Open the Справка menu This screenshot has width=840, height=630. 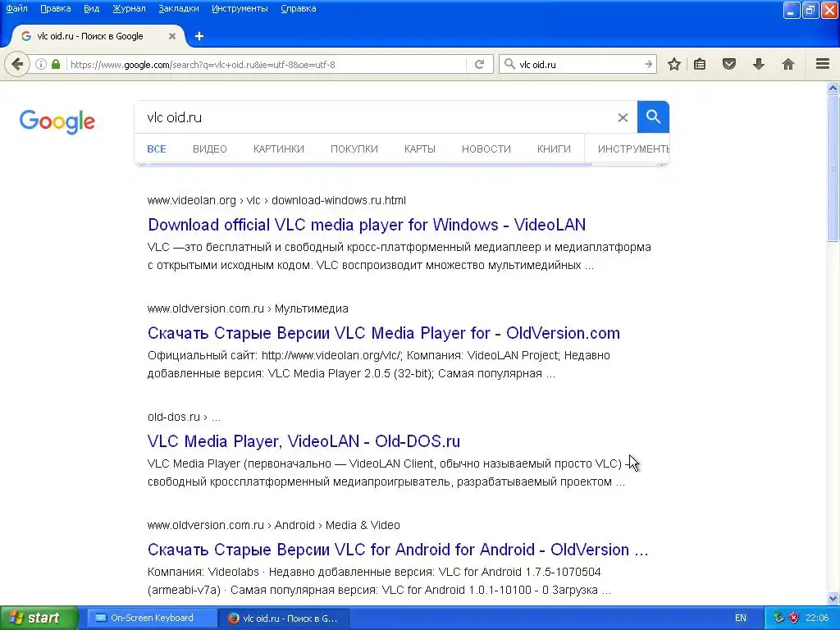coord(299,8)
